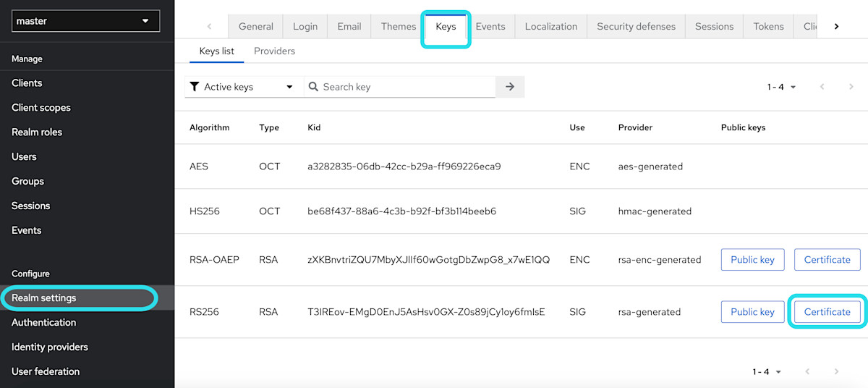The height and width of the screenshot is (388, 868).
Task: Go to next page in top pagination
Action: [851, 87]
